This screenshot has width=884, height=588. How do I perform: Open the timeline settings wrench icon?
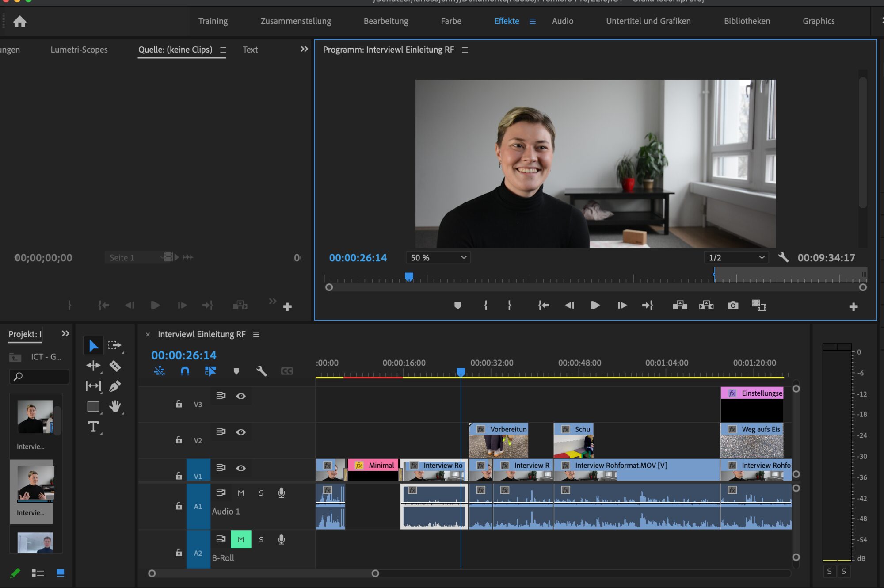tap(262, 371)
